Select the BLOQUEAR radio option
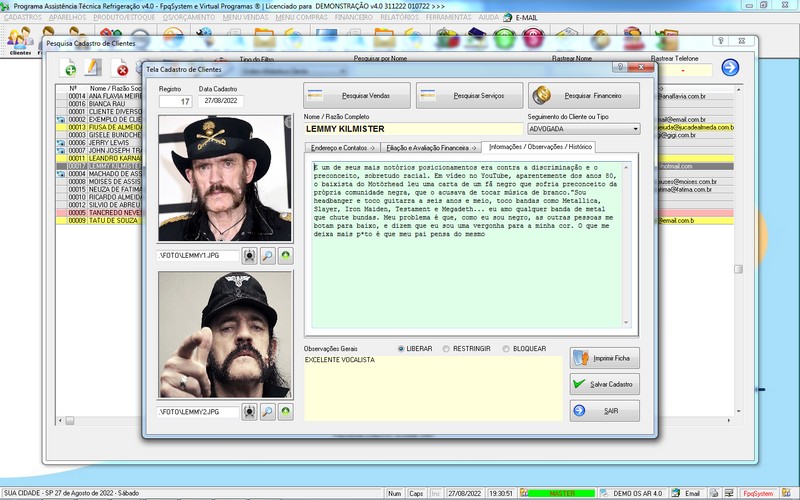800x500 pixels. point(506,348)
